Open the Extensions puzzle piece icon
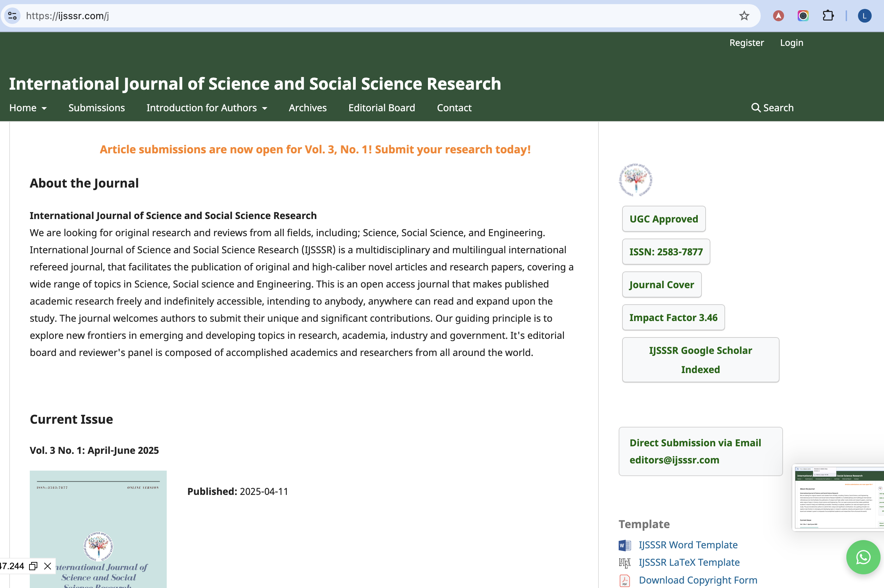 [828, 16]
